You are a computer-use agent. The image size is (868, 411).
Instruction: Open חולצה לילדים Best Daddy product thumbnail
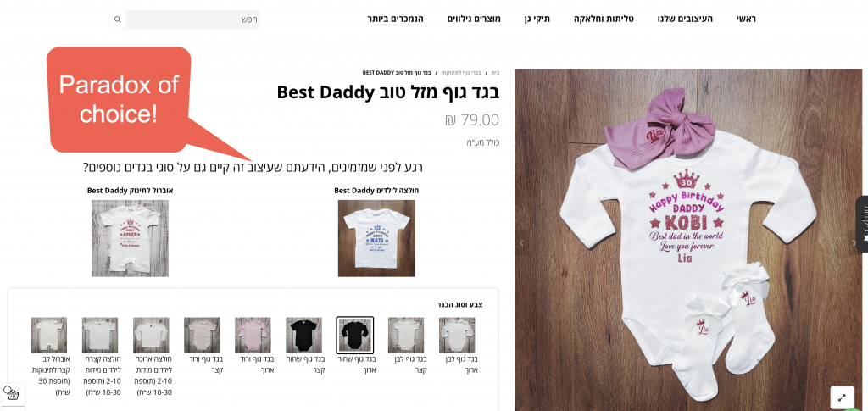376,238
